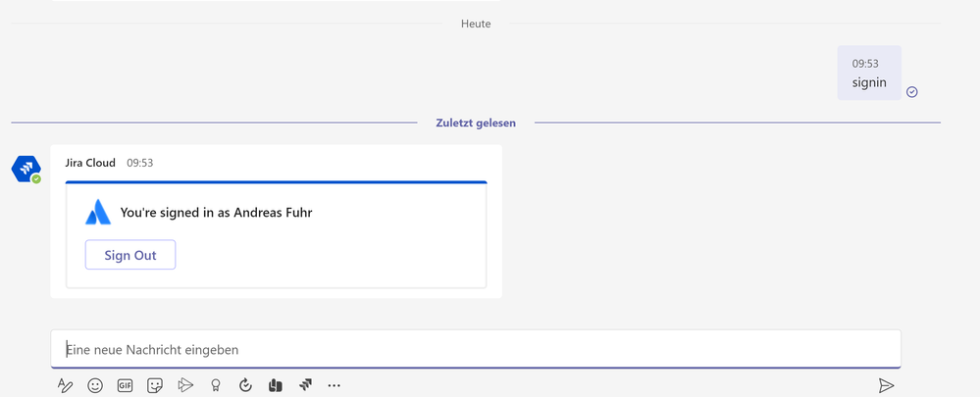Viewport: 980px width, 397px height.
Task: Click the Atlassian logo in the card
Action: (97, 213)
